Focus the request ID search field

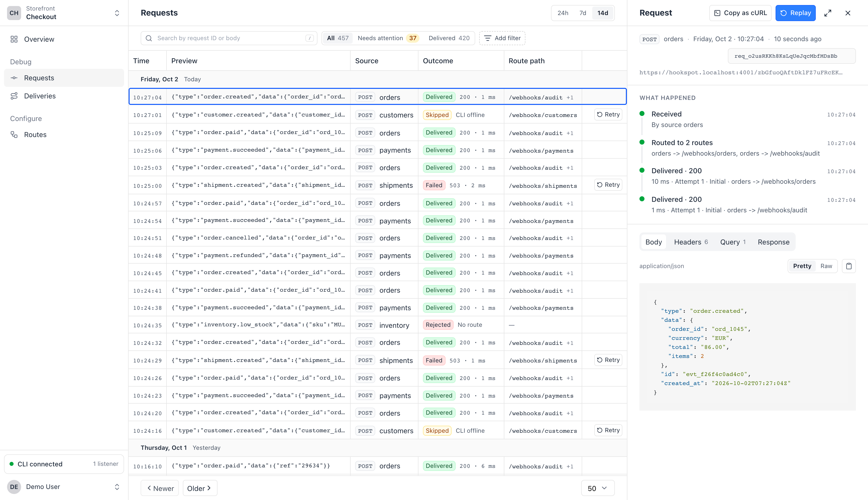229,38
